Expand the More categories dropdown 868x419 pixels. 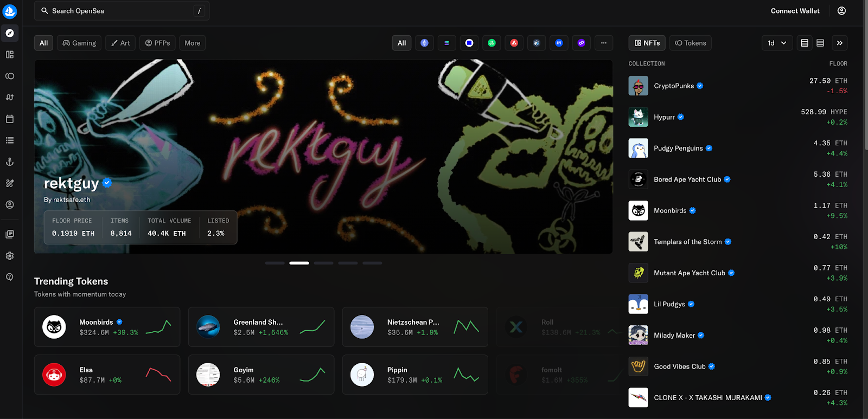pos(192,43)
